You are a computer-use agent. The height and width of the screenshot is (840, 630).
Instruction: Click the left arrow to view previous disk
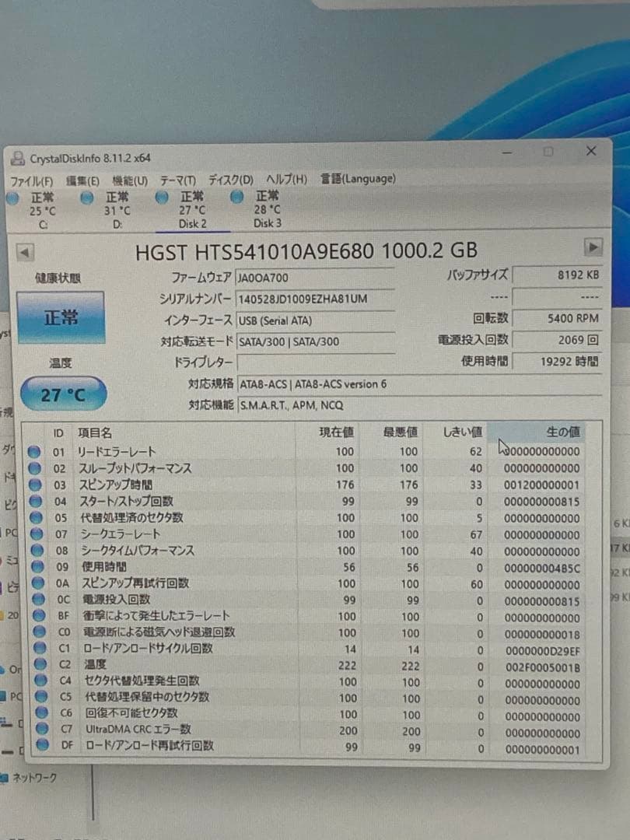[x=24, y=251]
